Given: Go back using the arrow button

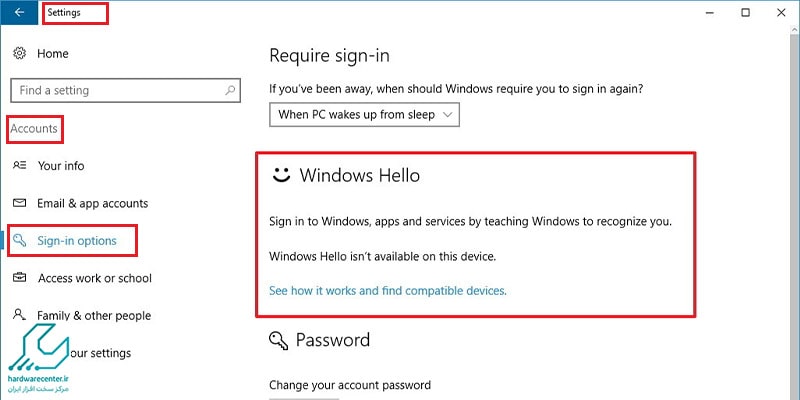Looking at the screenshot, I should tap(19, 13).
